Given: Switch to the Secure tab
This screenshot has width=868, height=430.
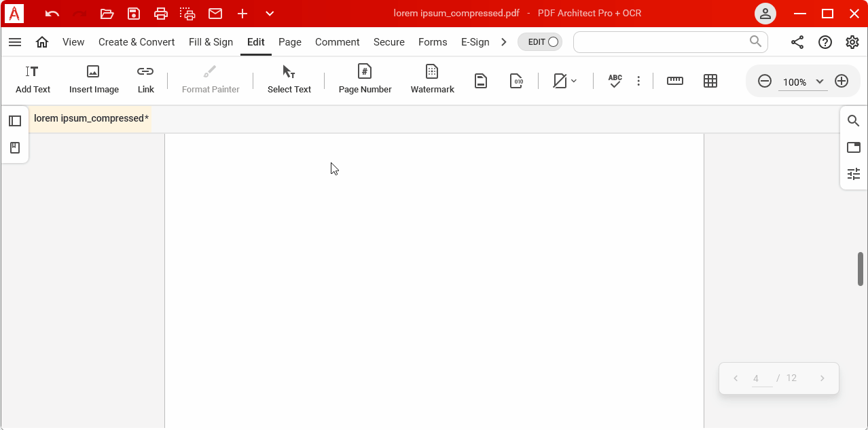Looking at the screenshot, I should 389,42.
